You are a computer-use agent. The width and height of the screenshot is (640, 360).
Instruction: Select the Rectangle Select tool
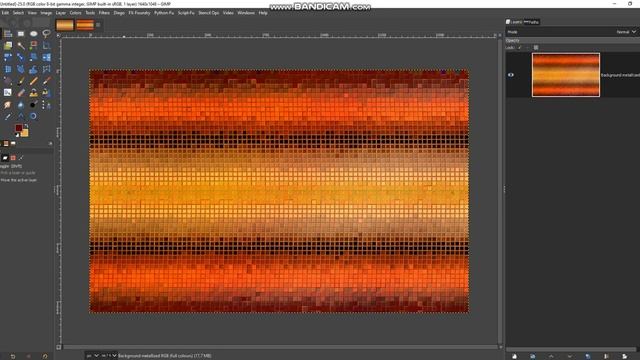click(x=20, y=34)
